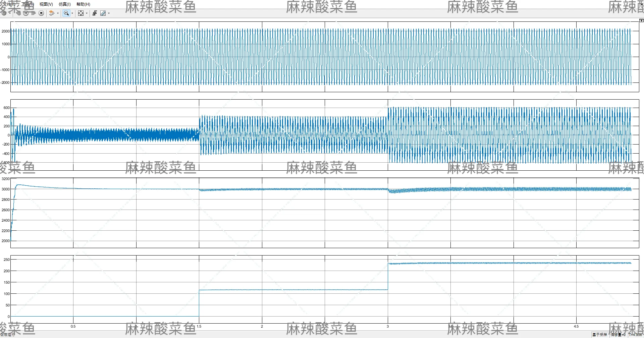Select the zoom tool icon
The height and width of the screenshot is (338, 644).
coord(67,13)
